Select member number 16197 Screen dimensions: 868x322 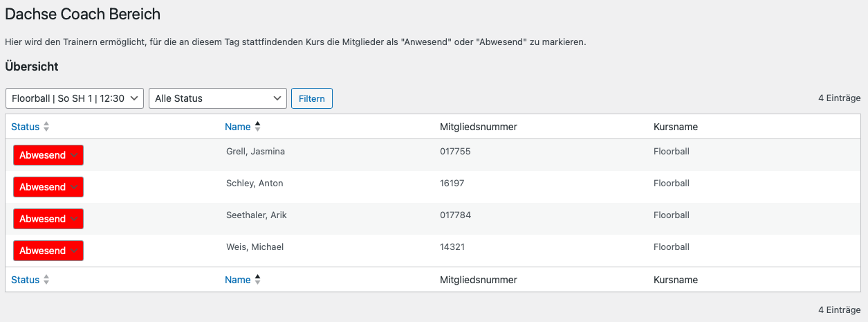tap(452, 184)
